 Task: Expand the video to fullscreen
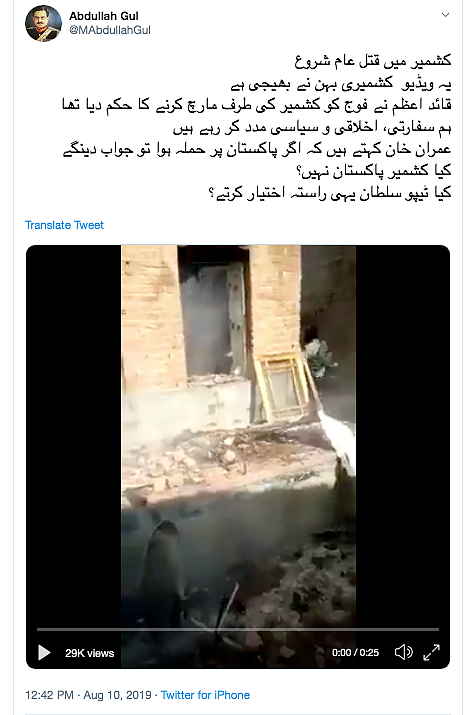(431, 652)
